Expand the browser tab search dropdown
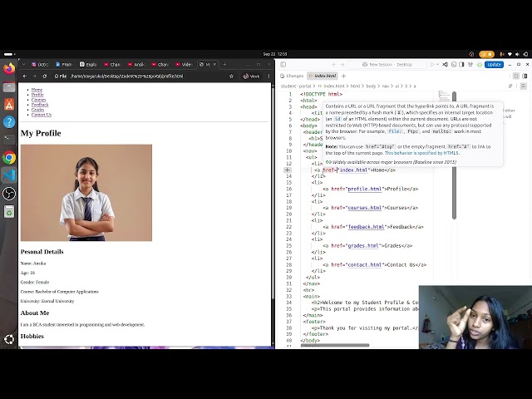Screen dimensions: 532x399 (x=23, y=65)
